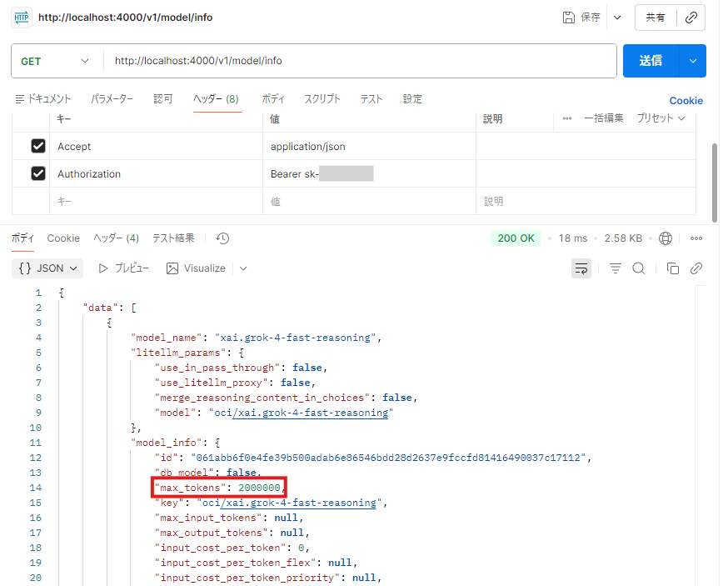Click the request title at top

click(125, 18)
